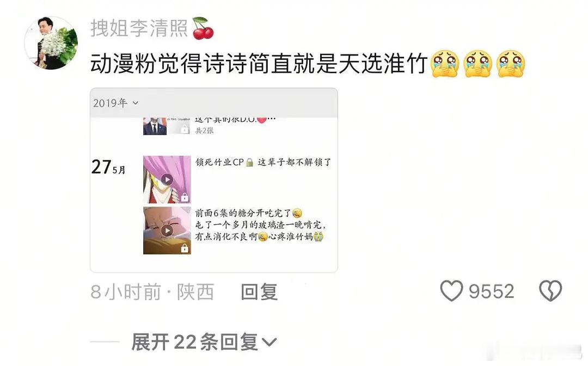Viewport: 588px width, 366px height.
Task: Expand the 22 replies
Action: (204, 342)
